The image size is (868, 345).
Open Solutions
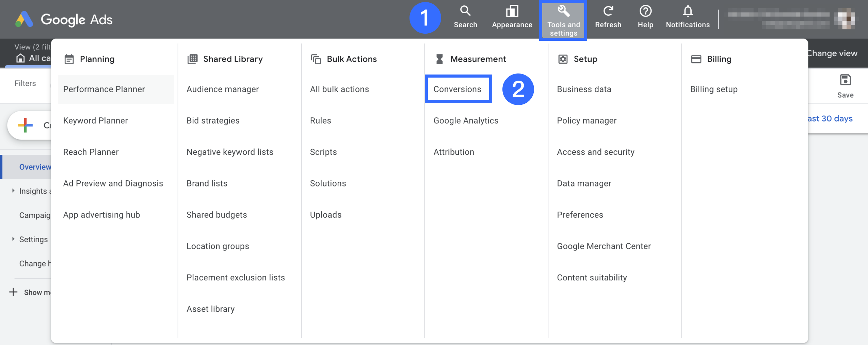pos(328,183)
